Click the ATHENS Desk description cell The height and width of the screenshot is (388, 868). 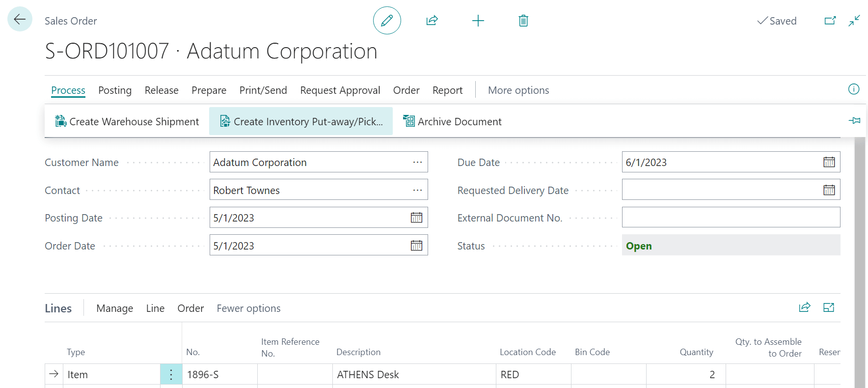point(414,375)
